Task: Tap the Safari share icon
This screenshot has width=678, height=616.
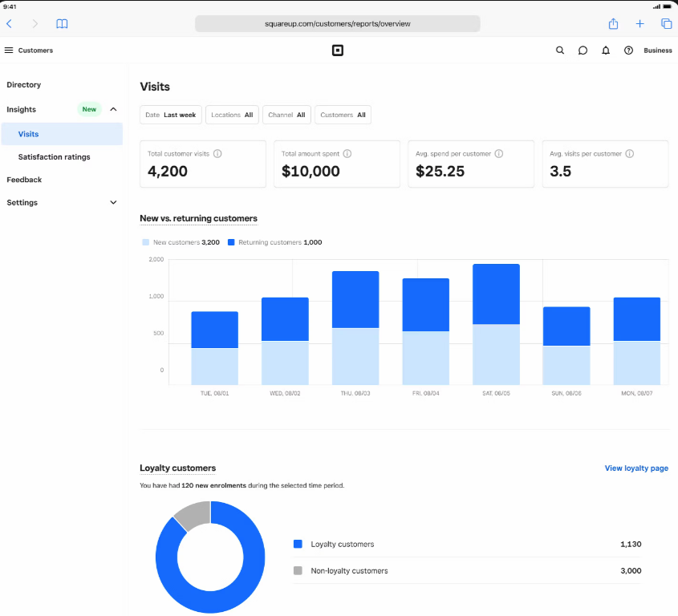Action: pos(614,24)
